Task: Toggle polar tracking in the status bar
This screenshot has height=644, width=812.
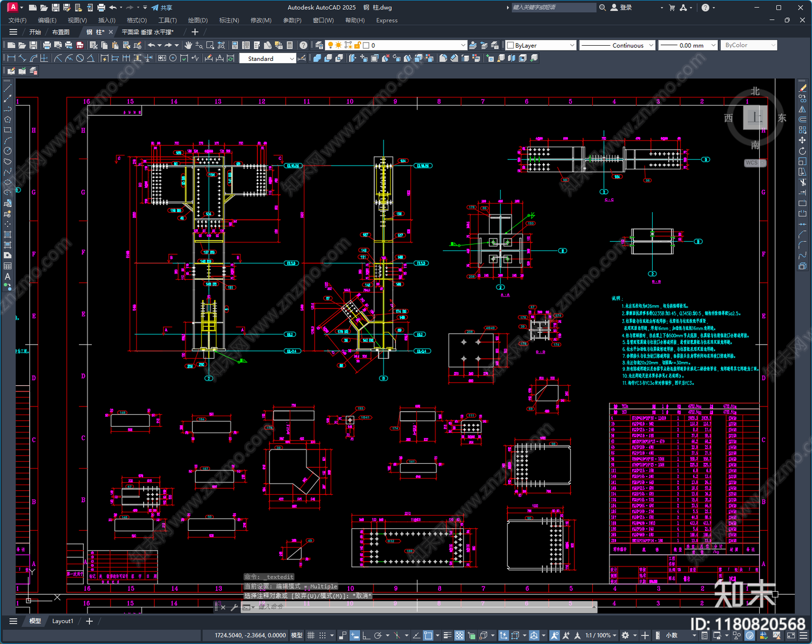Action: point(378,635)
